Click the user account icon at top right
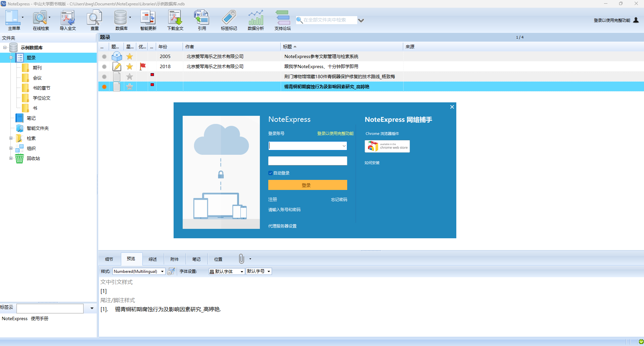Viewport: 644px width, 346px height. tap(636, 20)
